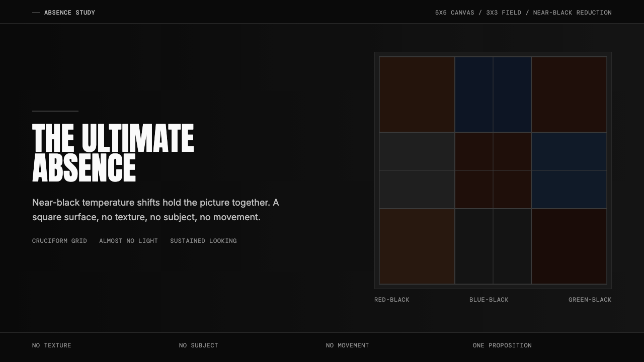Click the BLUE-BLACK caption under the canvas
The image size is (644, 362).
pyautogui.click(x=489, y=300)
